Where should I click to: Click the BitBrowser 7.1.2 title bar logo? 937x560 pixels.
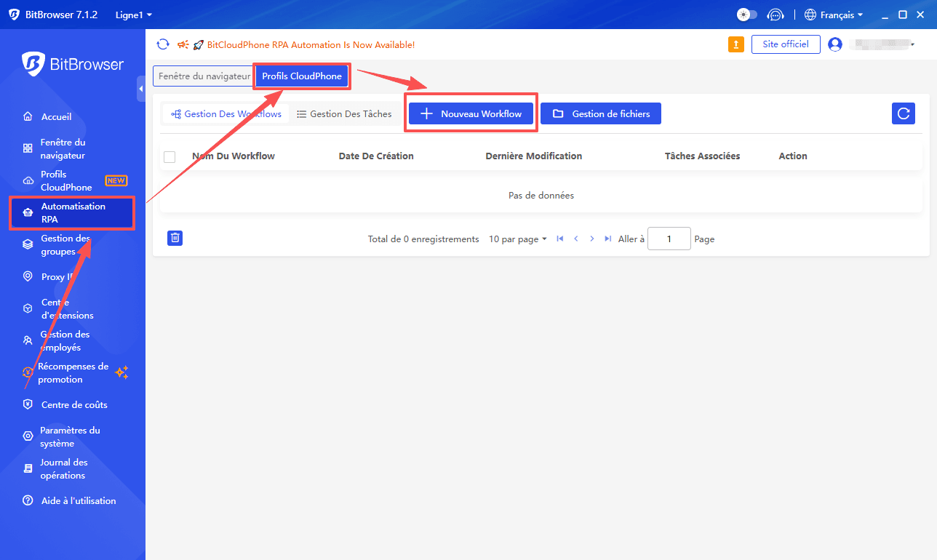[x=15, y=15]
